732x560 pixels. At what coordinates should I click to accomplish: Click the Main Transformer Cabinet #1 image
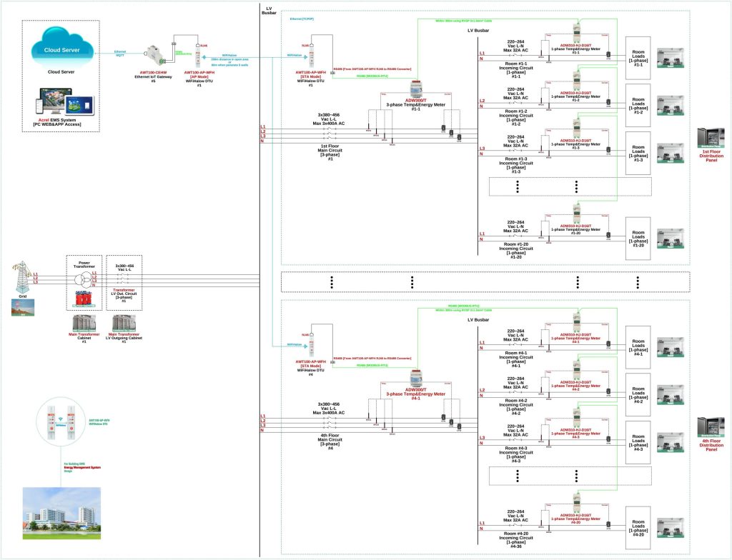pyautogui.click(x=84, y=324)
